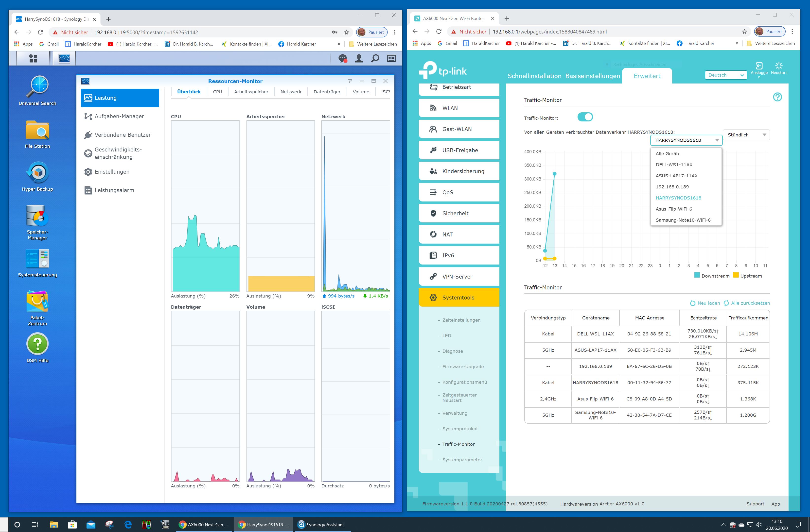
Task: Expand the Deutsch language dropdown
Action: click(726, 75)
